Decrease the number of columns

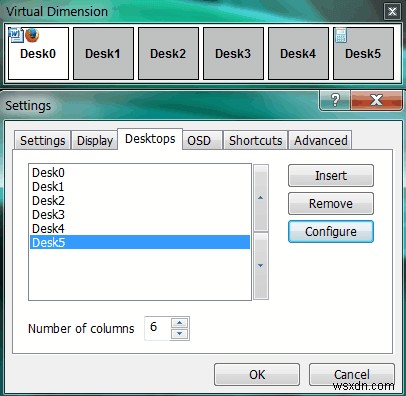coord(180,334)
